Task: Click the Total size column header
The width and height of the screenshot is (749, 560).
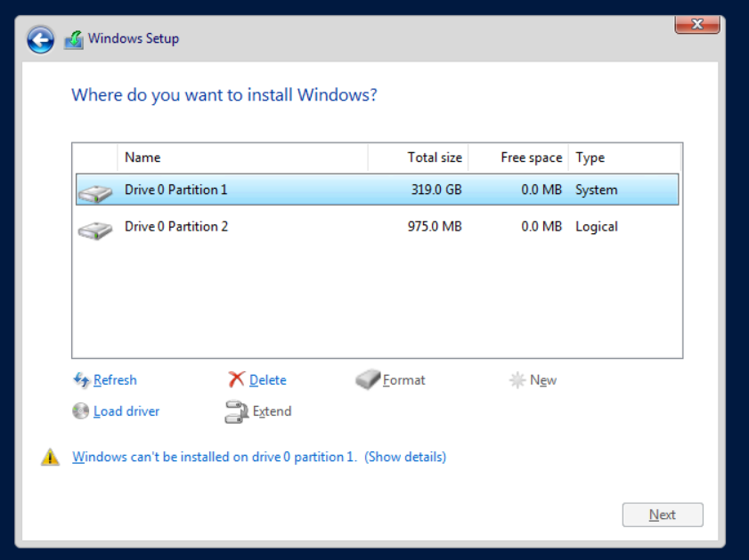Action: pyautogui.click(x=436, y=158)
